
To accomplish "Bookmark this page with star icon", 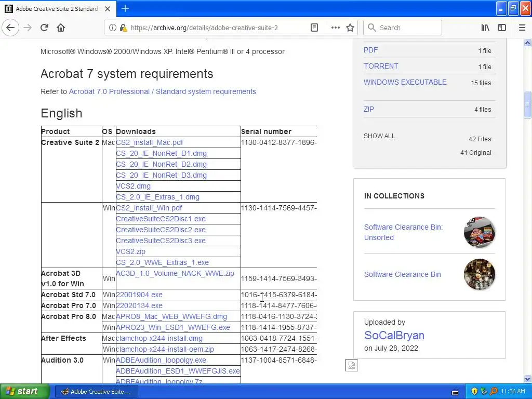I will [350, 28].
